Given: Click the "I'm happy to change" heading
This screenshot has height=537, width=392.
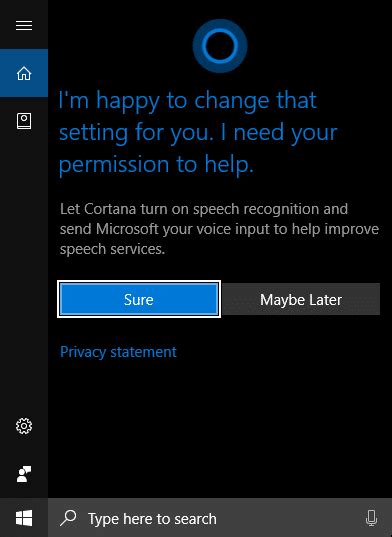Looking at the screenshot, I should pyautogui.click(x=198, y=133).
